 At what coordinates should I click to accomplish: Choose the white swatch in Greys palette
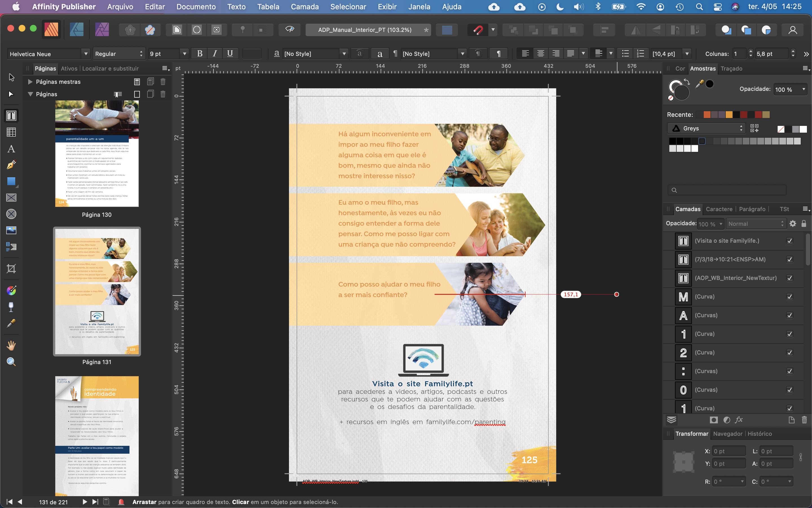click(695, 148)
